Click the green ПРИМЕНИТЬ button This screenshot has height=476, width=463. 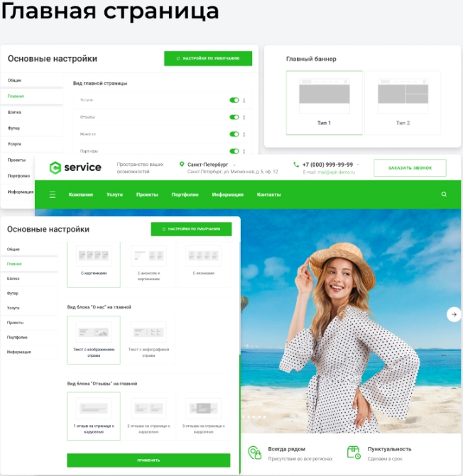click(x=148, y=460)
